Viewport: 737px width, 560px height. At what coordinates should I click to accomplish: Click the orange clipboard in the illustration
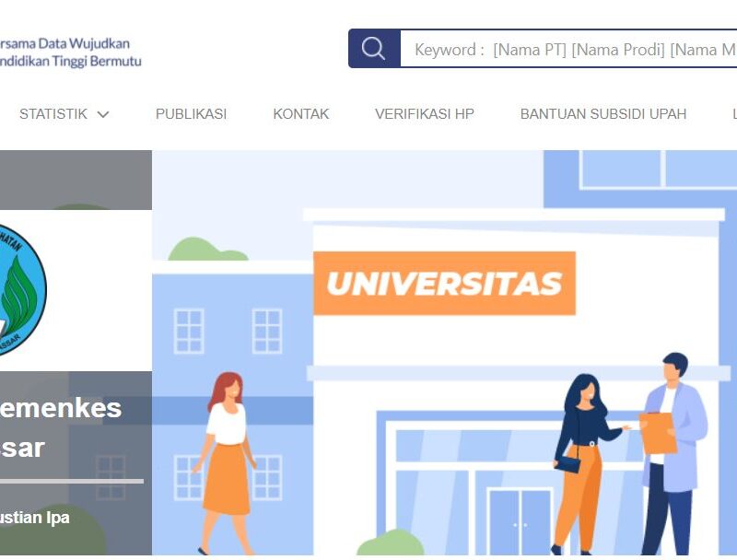(657, 433)
